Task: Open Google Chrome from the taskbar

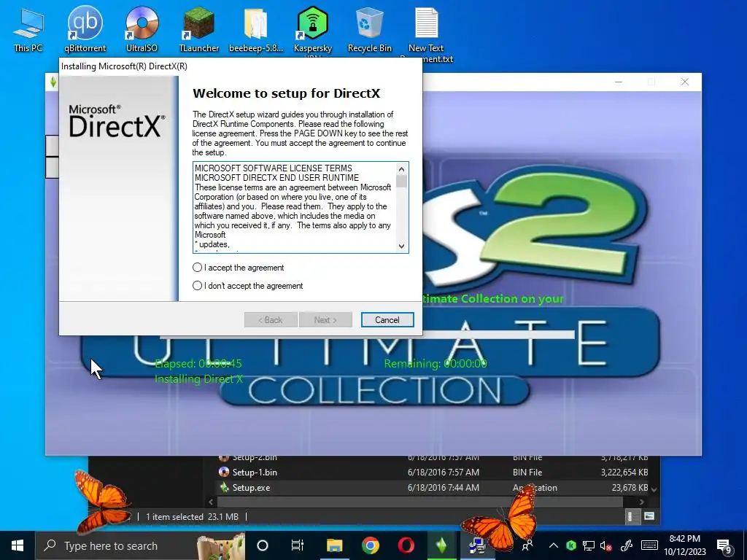Action: (370, 545)
